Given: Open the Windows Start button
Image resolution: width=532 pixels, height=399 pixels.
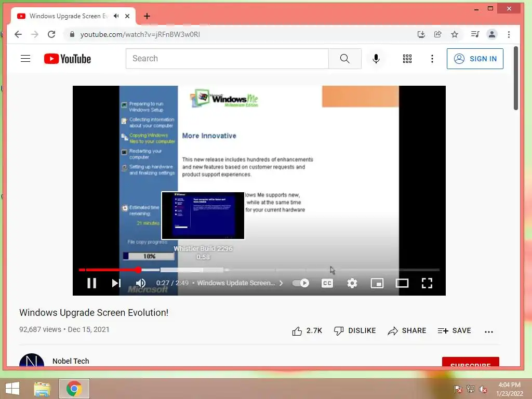Looking at the screenshot, I should click(x=12, y=389).
